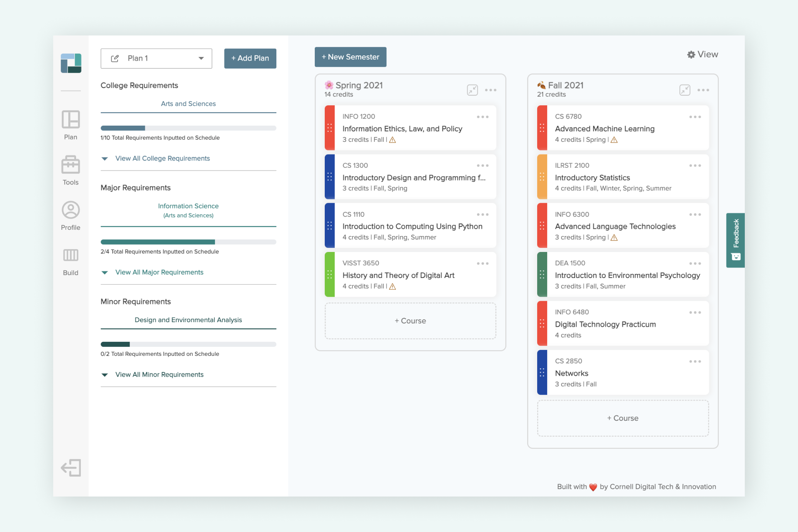
Task: Open Spring 2021 semester three-dot menu
Action: click(x=491, y=90)
